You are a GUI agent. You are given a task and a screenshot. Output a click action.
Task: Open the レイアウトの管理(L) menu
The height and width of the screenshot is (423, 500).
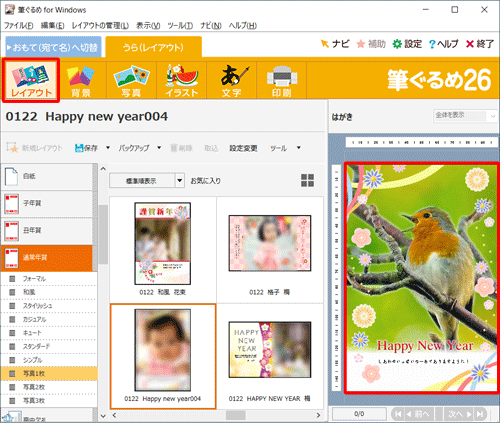click(x=100, y=25)
